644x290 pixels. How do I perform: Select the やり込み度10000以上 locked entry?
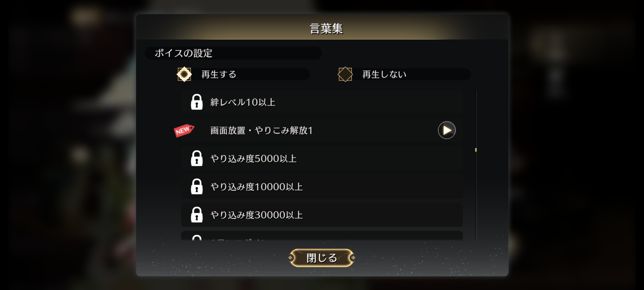point(322,187)
